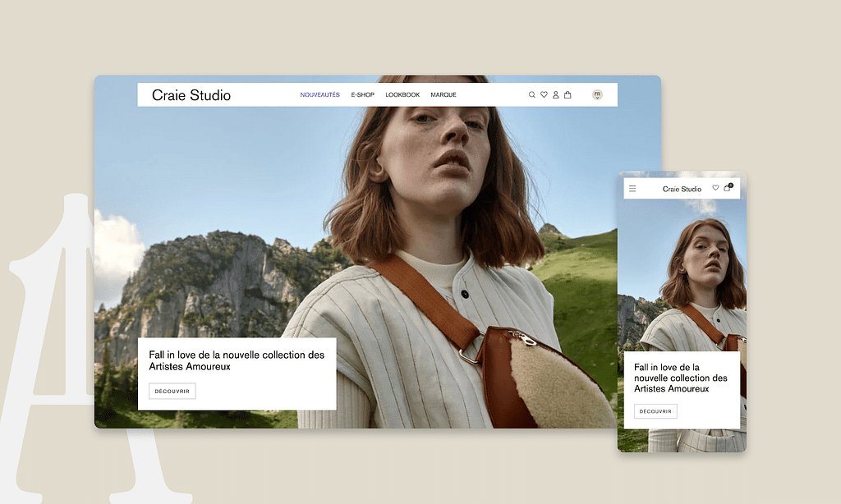Image resolution: width=841 pixels, height=504 pixels.
Task: Select the NOUVEAUTÉS menu item
Action: [x=319, y=95]
